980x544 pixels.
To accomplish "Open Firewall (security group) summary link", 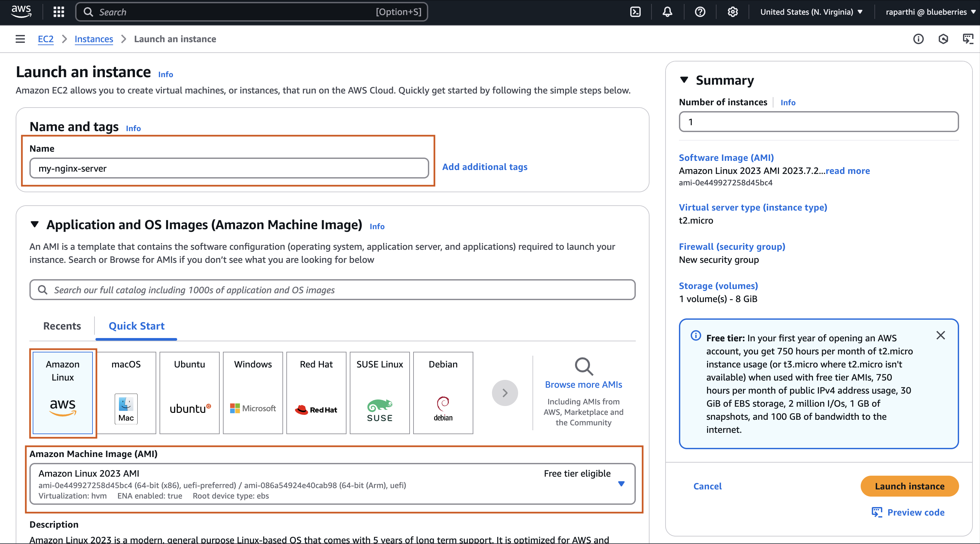I will [732, 246].
